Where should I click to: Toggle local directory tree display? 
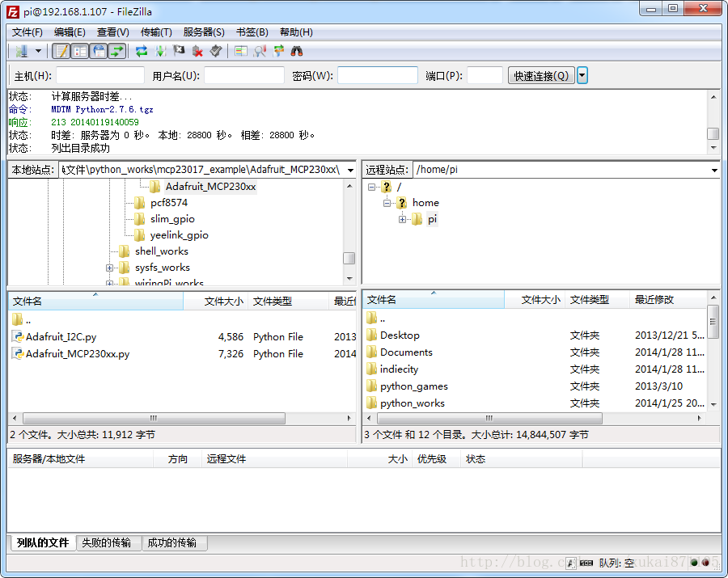(x=80, y=51)
